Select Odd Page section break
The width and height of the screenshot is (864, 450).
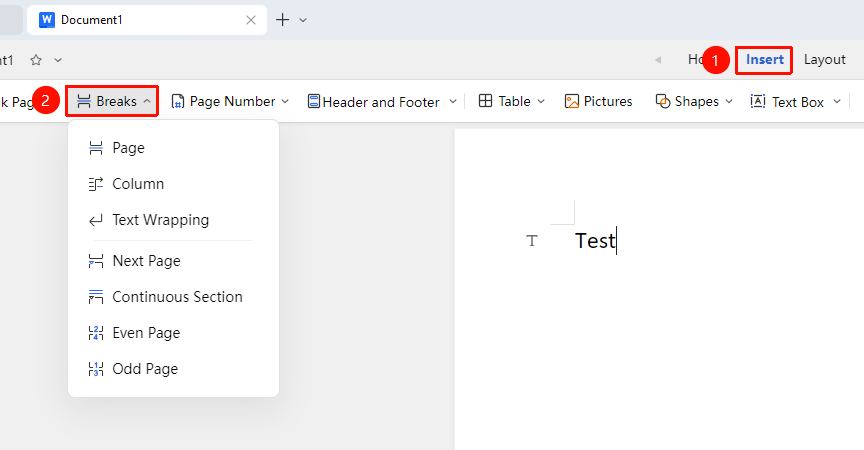click(173, 368)
